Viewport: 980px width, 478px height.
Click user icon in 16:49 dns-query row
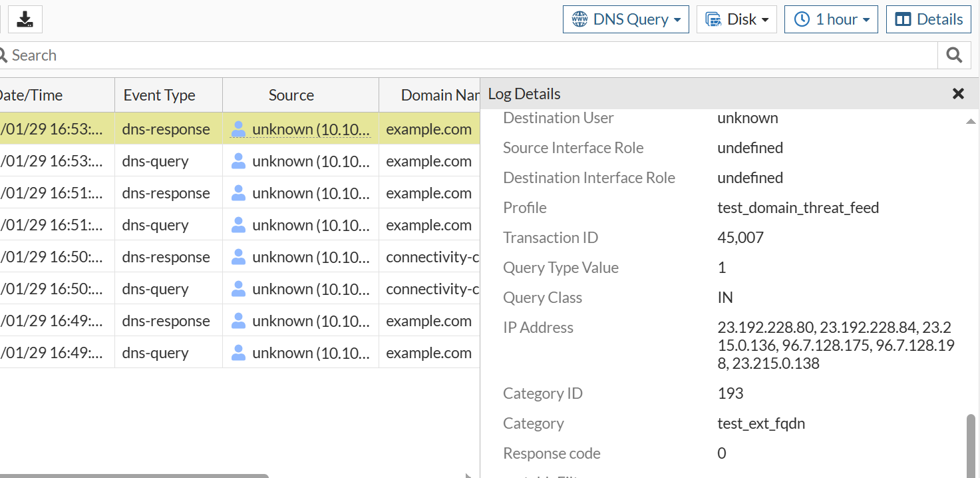point(238,353)
